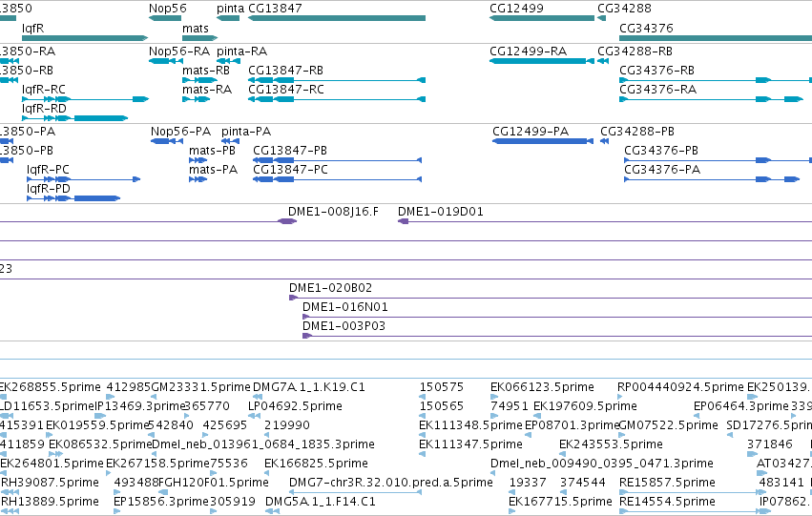Select transcript CG34288-RB
The height and width of the screenshot is (516, 812).
click(x=603, y=61)
